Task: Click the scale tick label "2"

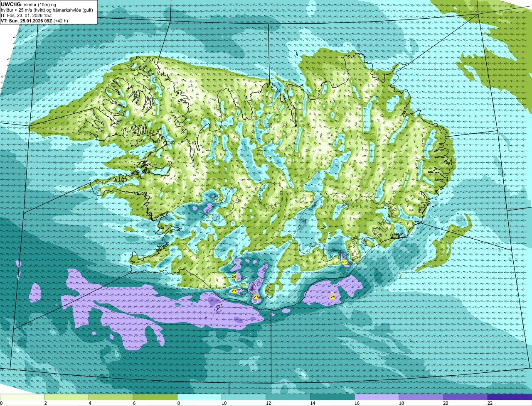Action: coord(45,403)
